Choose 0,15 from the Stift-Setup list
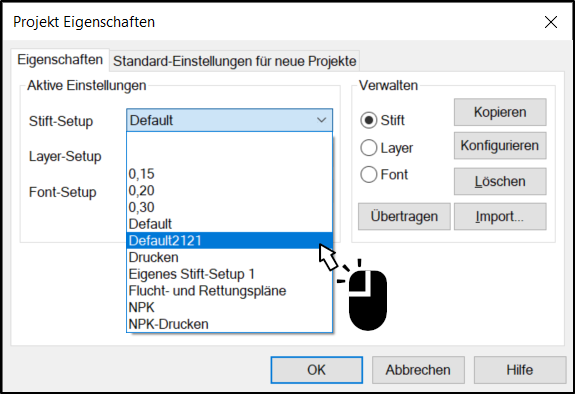Image resolution: width=575 pixels, height=394 pixels. coord(230,174)
